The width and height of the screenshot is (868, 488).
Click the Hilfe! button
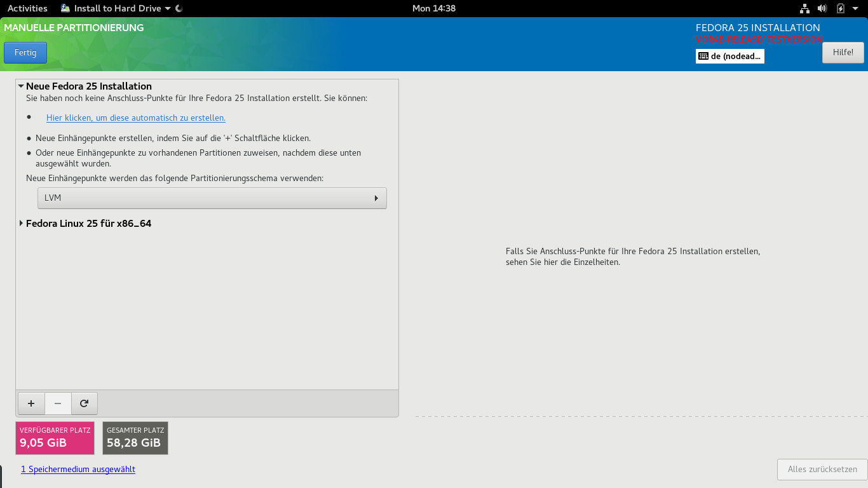[x=843, y=53]
